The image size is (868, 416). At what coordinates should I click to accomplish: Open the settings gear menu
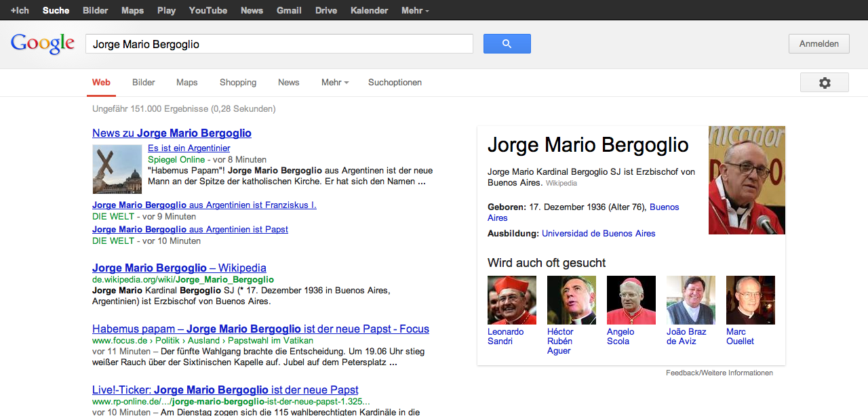coord(824,83)
